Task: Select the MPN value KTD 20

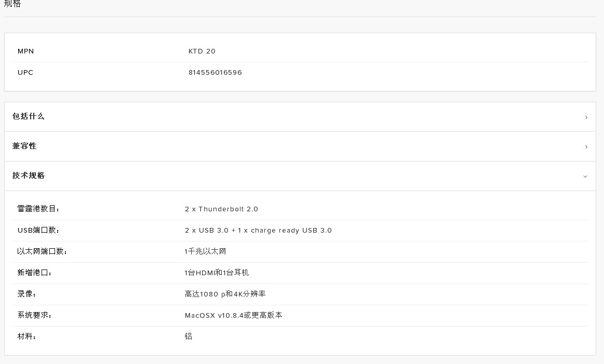Action: [x=202, y=51]
